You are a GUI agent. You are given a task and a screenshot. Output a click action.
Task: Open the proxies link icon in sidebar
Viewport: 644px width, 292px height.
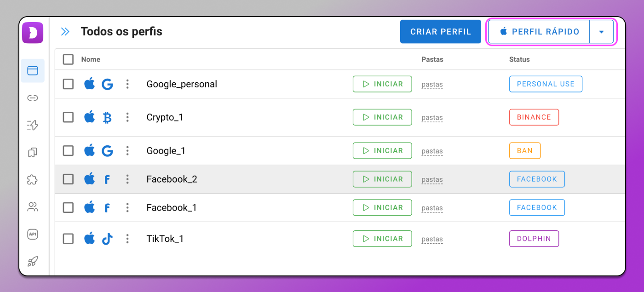pos(33,98)
